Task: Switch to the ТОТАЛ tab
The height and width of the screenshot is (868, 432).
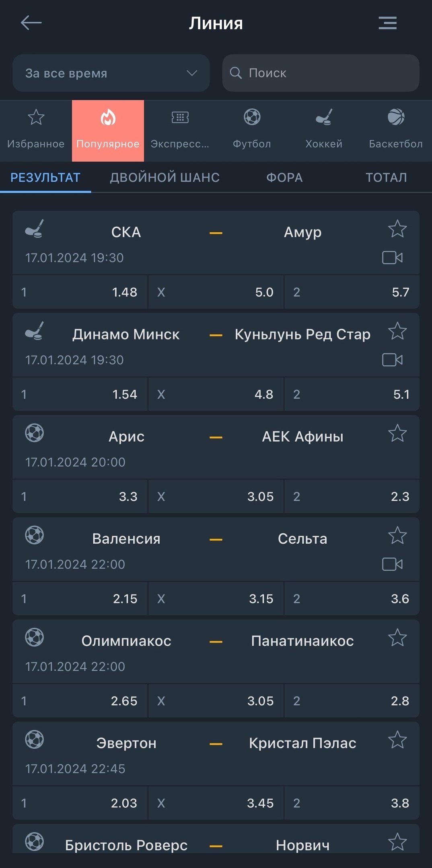Action: click(386, 178)
